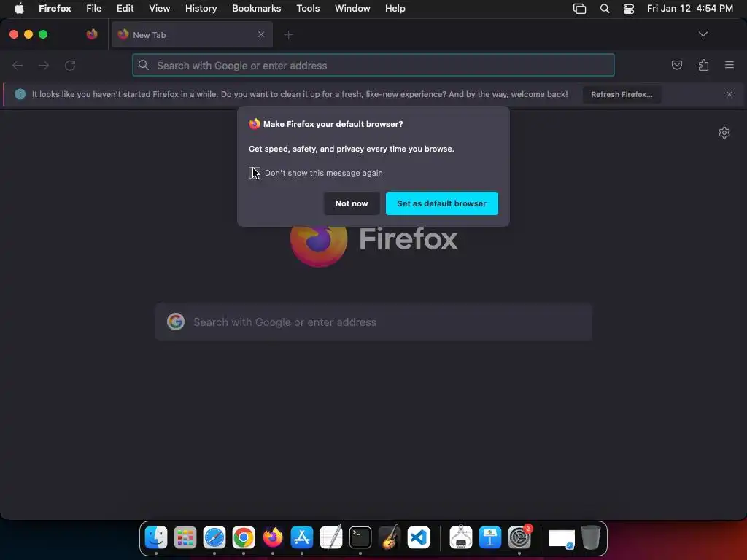Open Finder from the Dock
The width and height of the screenshot is (747, 560).
[156, 537]
